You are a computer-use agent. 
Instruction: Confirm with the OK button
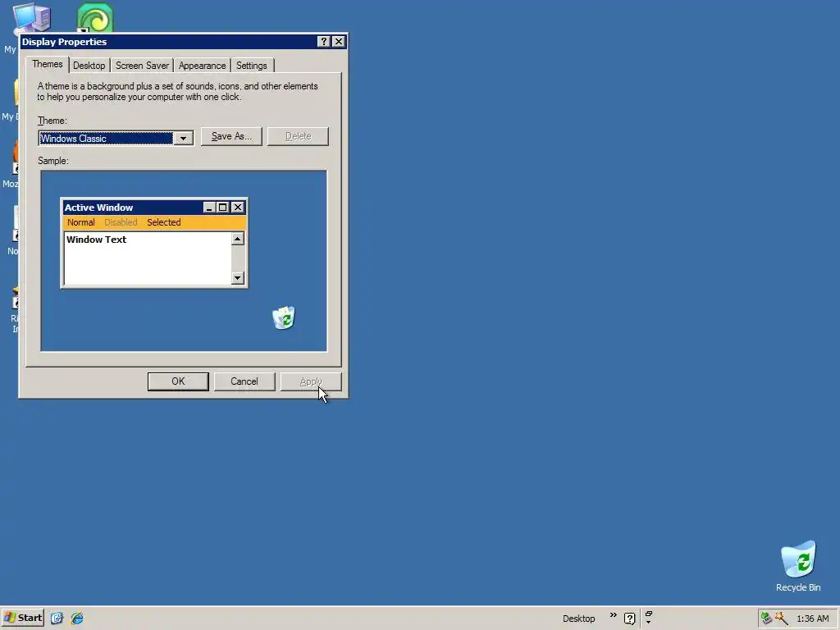[178, 381]
